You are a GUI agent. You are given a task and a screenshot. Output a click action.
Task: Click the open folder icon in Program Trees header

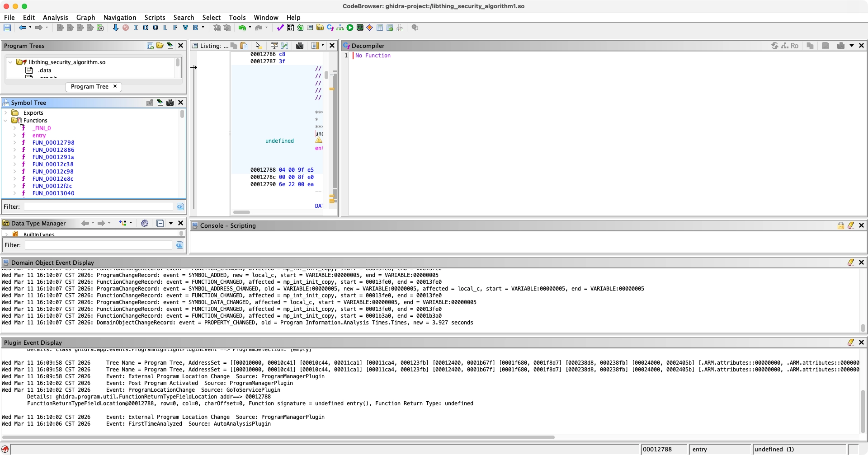point(160,46)
